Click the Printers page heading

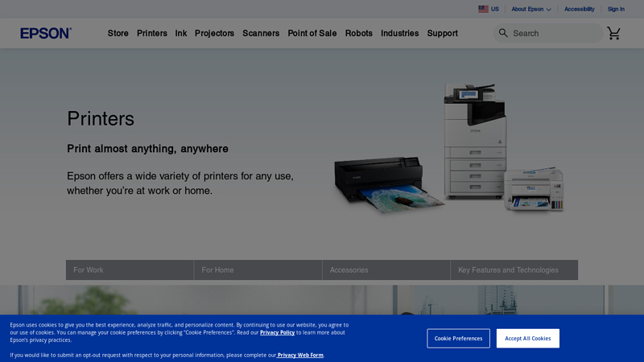tap(101, 118)
